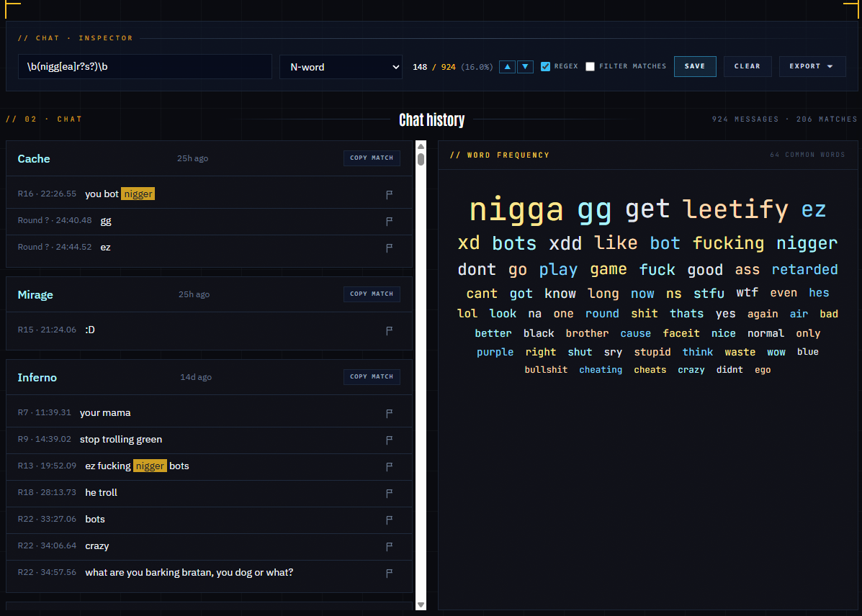The width and height of the screenshot is (862, 616).
Task: Flag the 'he troll' message
Action: [389, 494]
